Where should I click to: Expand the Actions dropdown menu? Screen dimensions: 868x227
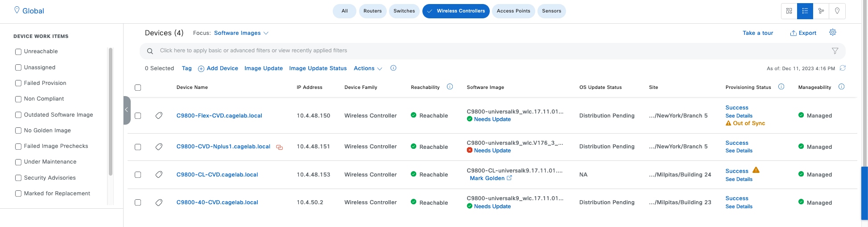point(368,68)
